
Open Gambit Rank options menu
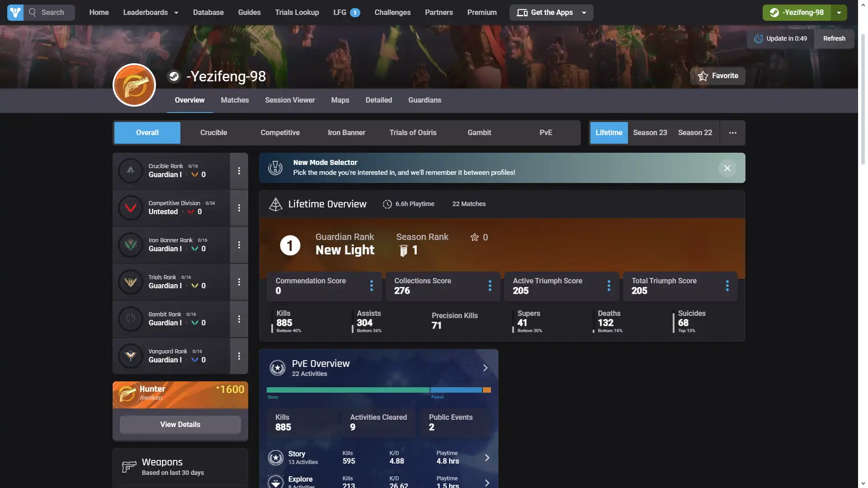(239, 319)
